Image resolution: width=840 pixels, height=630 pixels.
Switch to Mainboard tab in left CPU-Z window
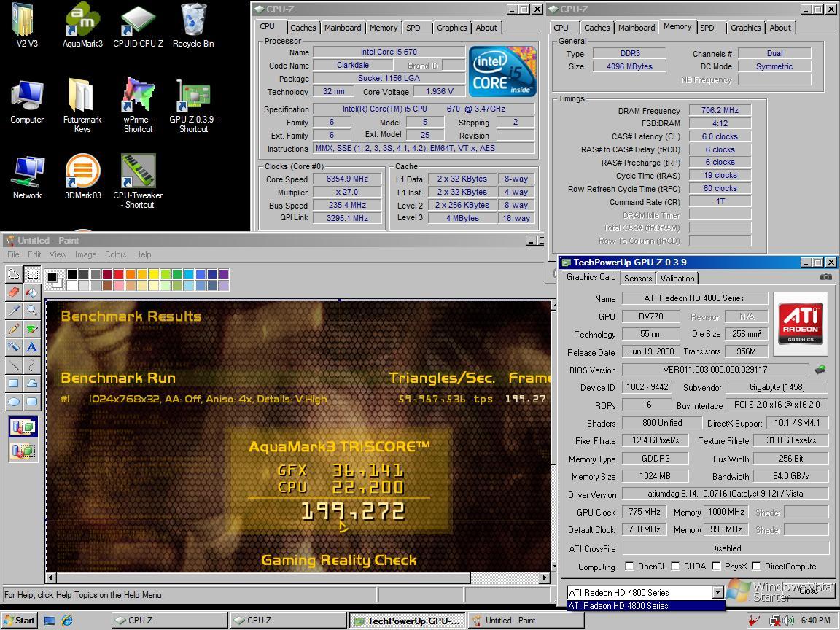[x=342, y=28]
